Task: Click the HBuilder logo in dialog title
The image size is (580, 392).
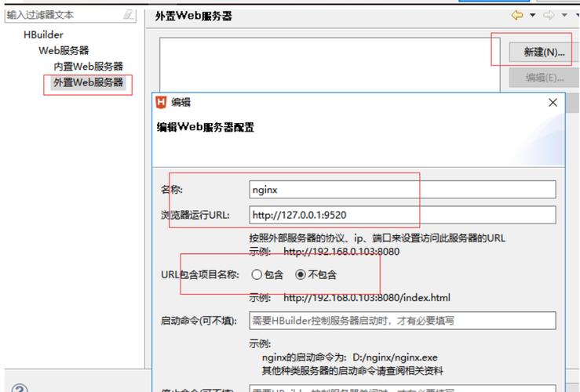Action: click(x=161, y=103)
